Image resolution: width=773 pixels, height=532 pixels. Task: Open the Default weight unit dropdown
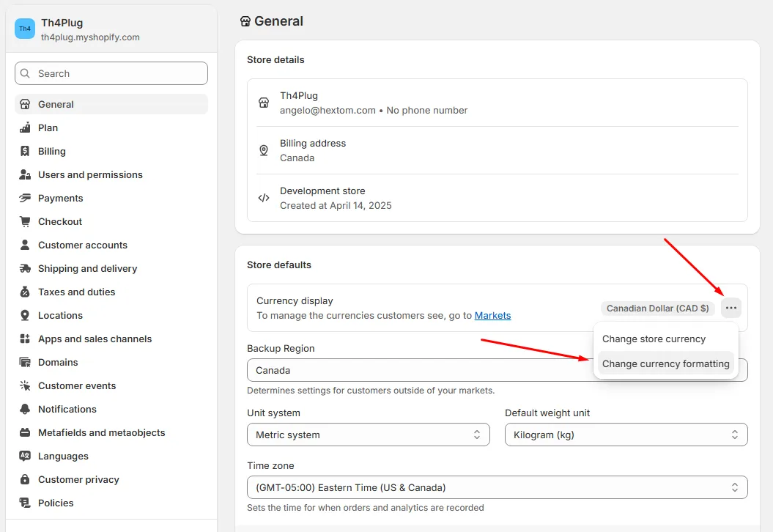point(626,435)
